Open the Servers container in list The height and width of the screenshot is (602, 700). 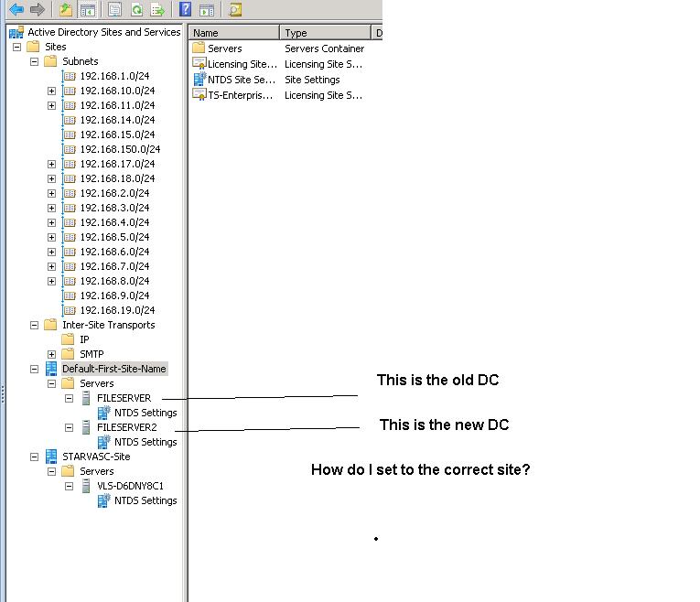coord(224,48)
